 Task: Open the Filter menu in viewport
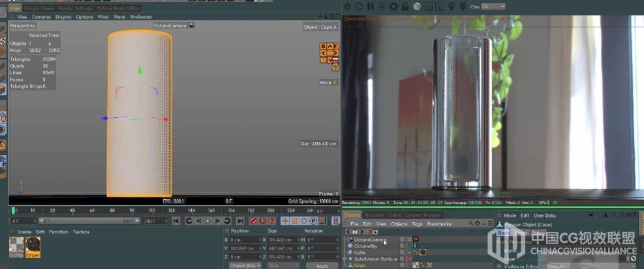[x=104, y=17]
